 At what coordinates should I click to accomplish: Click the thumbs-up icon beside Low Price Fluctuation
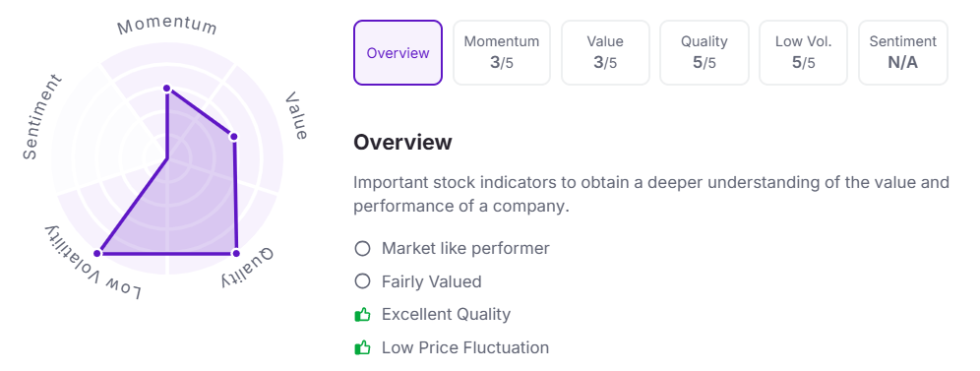click(x=362, y=347)
